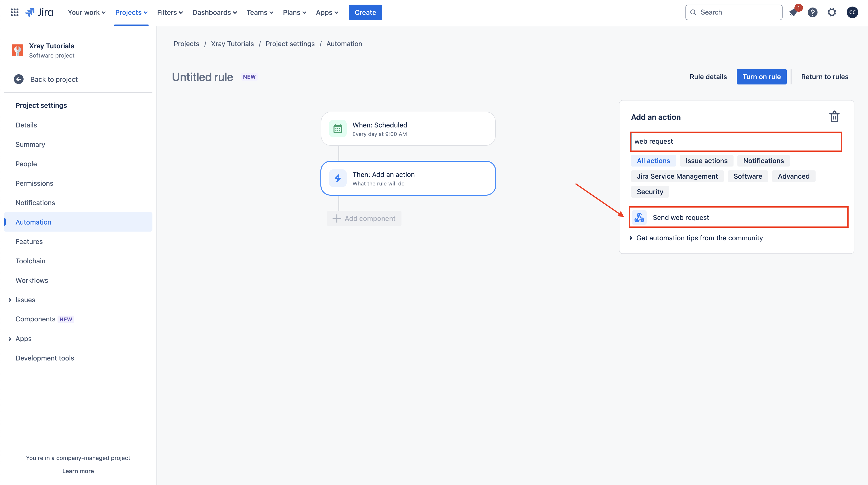Click the top Search field

(x=734, y=12)
